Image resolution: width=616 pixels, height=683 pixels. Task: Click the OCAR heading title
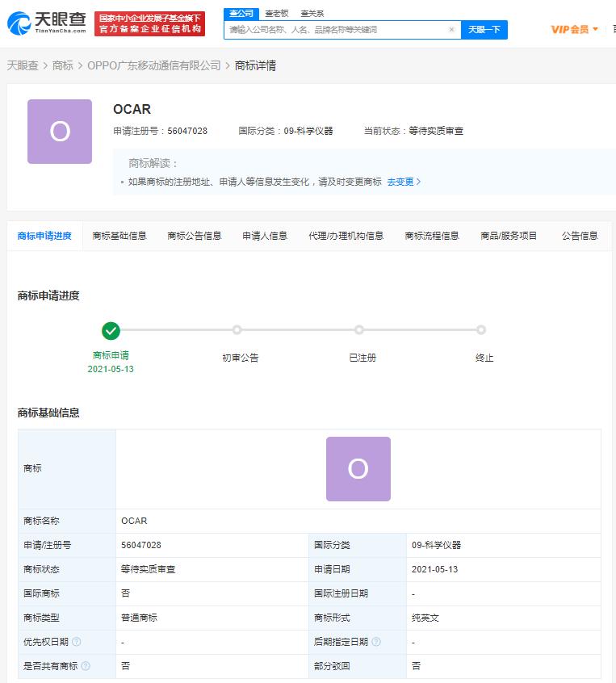(x=132, y=109)
